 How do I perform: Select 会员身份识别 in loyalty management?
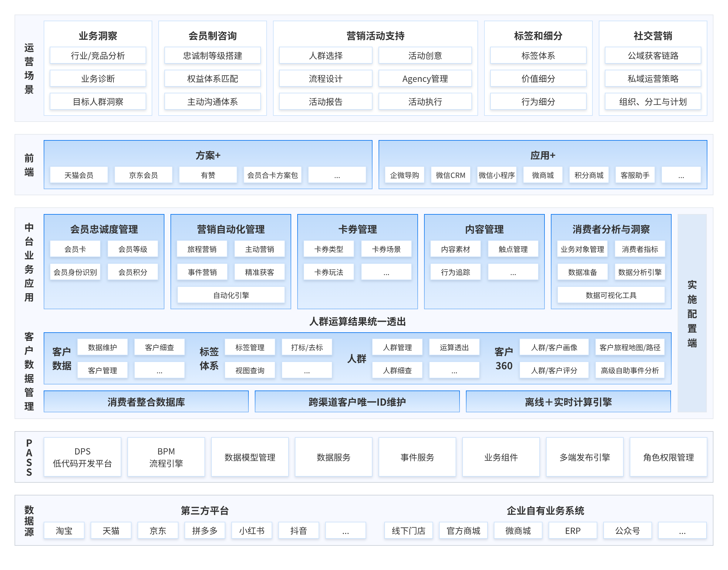[75, 272]
